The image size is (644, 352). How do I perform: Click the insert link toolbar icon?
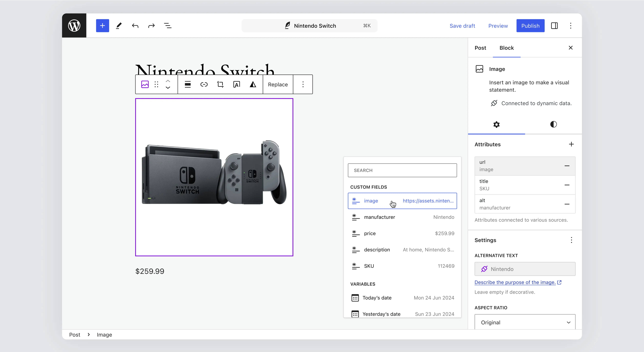(204, 85)
